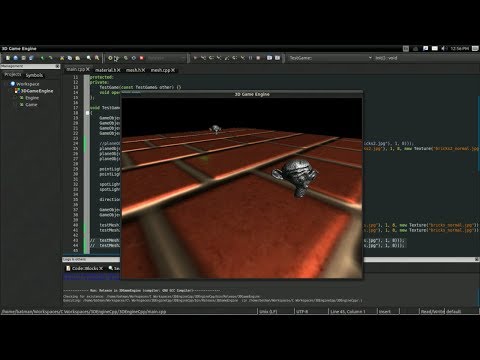The image size is (480, 360).
Task: Select the Engine folder in project tree
Action: [x=32, y=98]
